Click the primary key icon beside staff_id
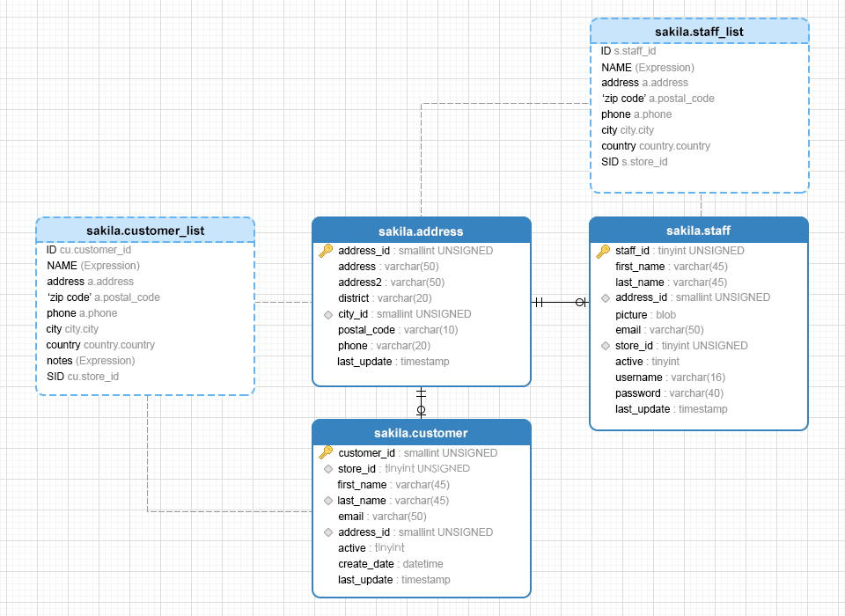The image size is (845, 616). (603, 251)
